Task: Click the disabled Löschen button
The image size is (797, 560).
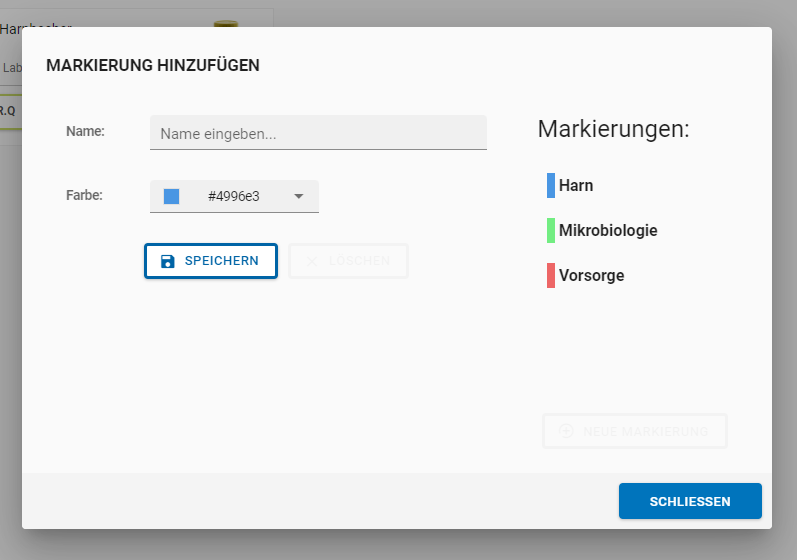Action: tap(348, 261)
